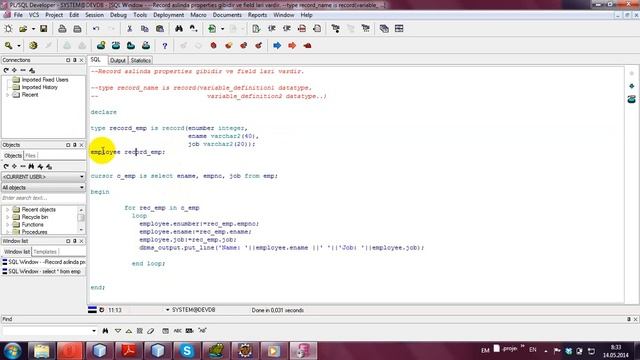Select SQL Window - select * from emp
This screenshot has width=640, height=360.
(x=43, y=271)
